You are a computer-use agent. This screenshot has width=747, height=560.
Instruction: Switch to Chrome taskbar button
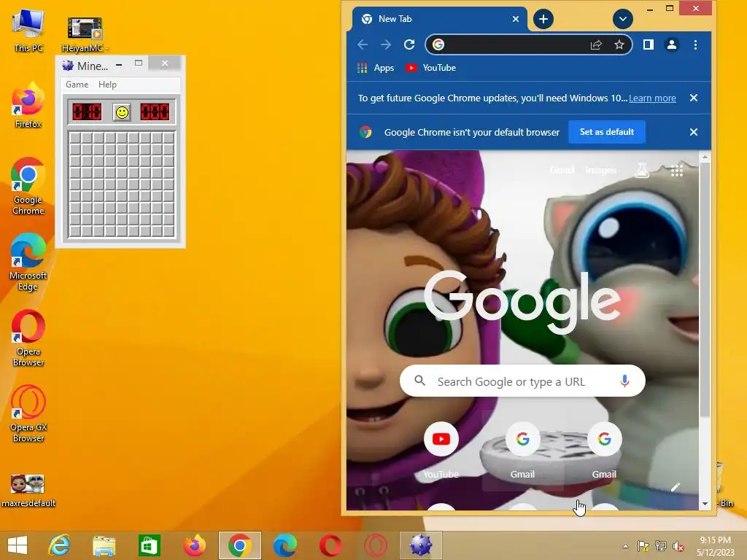pyautogui.click(x=239, y=545)
